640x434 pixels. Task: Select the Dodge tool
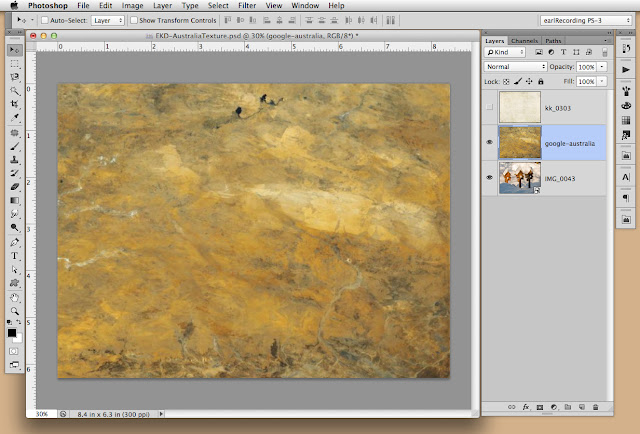(15, 227)
